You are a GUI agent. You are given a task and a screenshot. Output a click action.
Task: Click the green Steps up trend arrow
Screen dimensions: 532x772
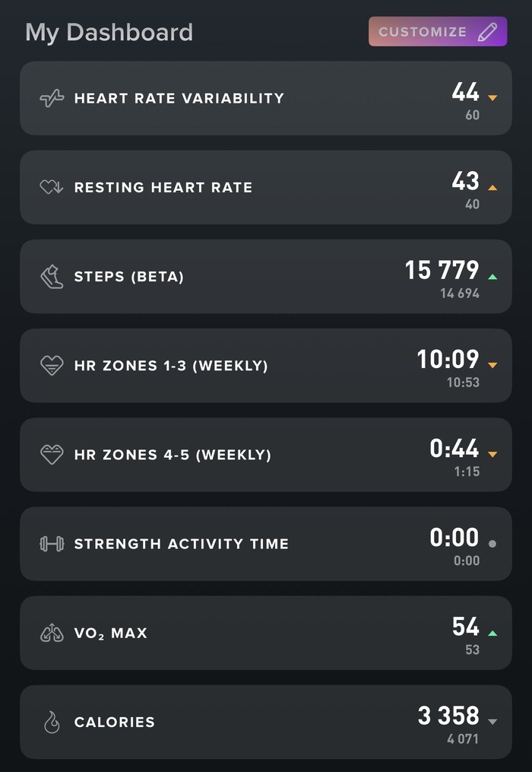492,276
